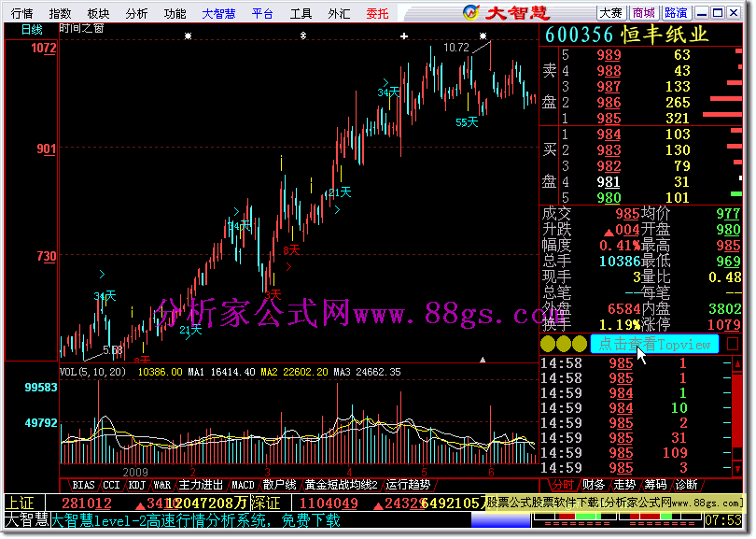Viewport: 756px width, 539px height.
Task: Click the 商城 button
Action: (644, 12)
